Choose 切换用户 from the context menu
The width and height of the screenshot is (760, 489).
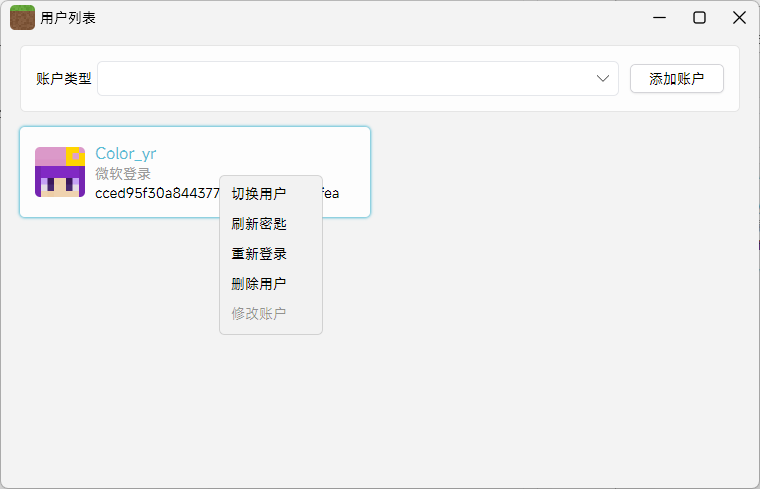click(x=259, y=194)
